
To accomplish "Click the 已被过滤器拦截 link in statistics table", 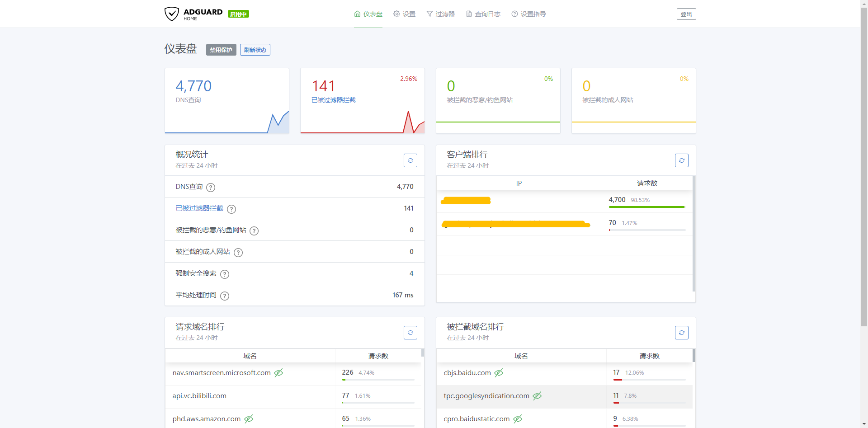I will [199, 208].
